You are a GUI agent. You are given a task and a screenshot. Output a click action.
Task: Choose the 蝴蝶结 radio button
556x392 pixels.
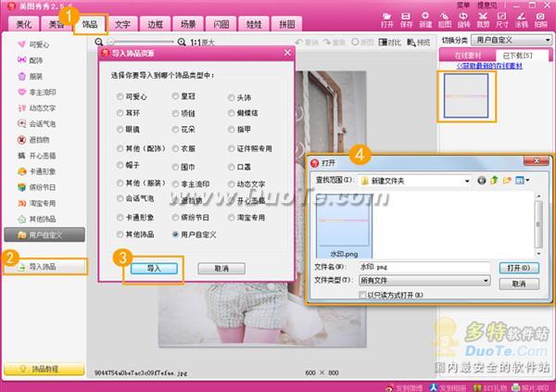click(233, 112)
